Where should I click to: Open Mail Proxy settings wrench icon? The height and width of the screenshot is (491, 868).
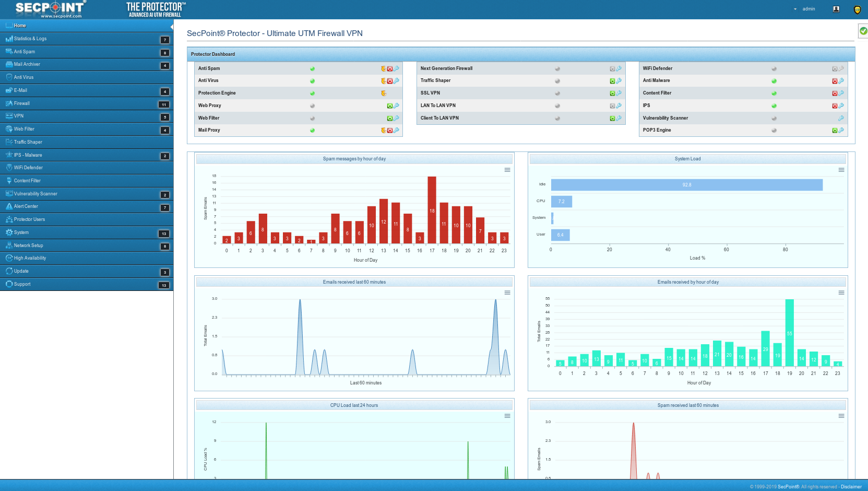396,131
